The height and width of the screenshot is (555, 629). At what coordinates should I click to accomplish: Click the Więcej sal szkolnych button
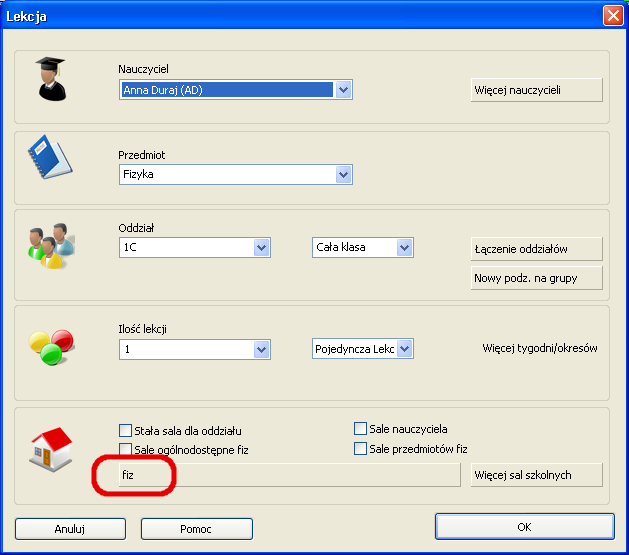pyautogui.click(x=536, y=475)
